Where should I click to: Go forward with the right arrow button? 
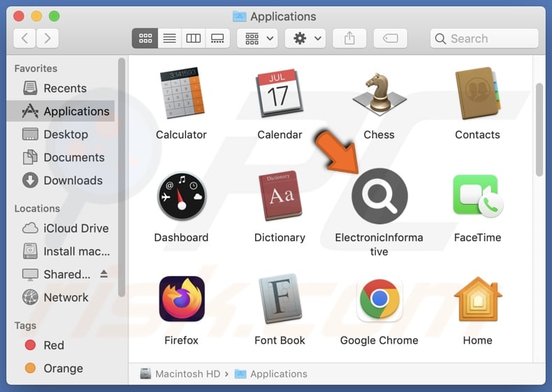[48, 38]
